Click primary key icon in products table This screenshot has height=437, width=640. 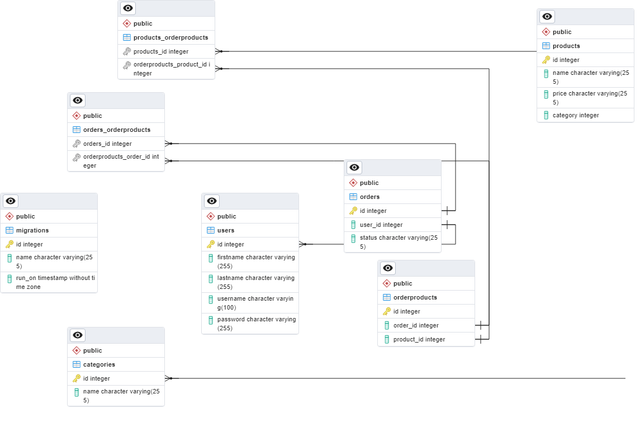pos(546,60)
